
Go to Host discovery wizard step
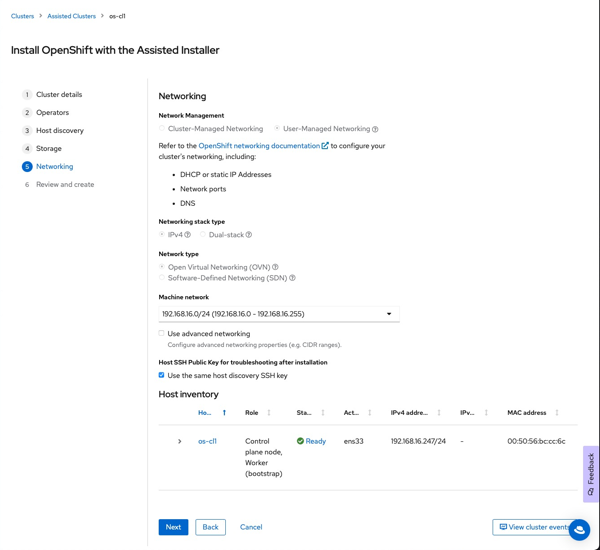pos(60,131)
